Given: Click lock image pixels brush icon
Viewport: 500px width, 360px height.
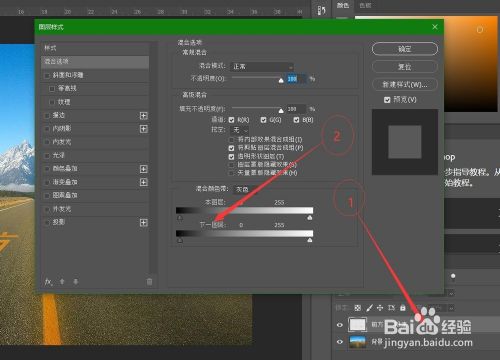Looking at the screenshot, I should (369, 308).
